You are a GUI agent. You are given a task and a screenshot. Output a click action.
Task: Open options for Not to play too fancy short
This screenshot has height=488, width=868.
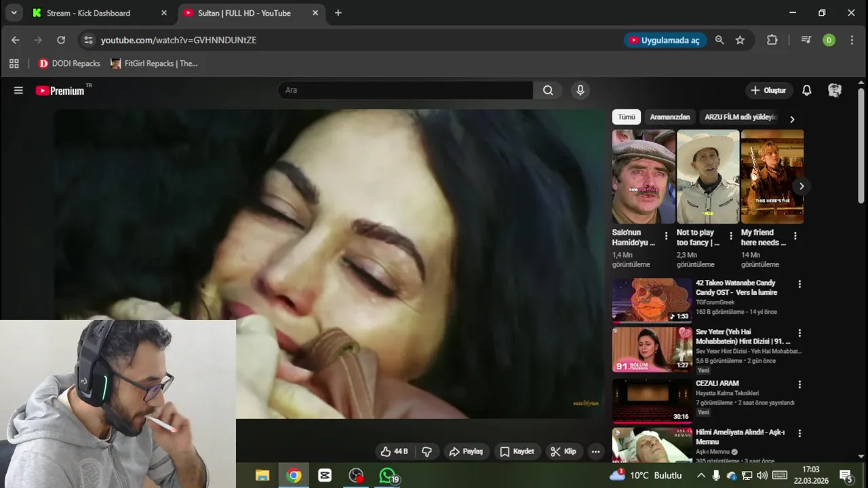point(730,237)
